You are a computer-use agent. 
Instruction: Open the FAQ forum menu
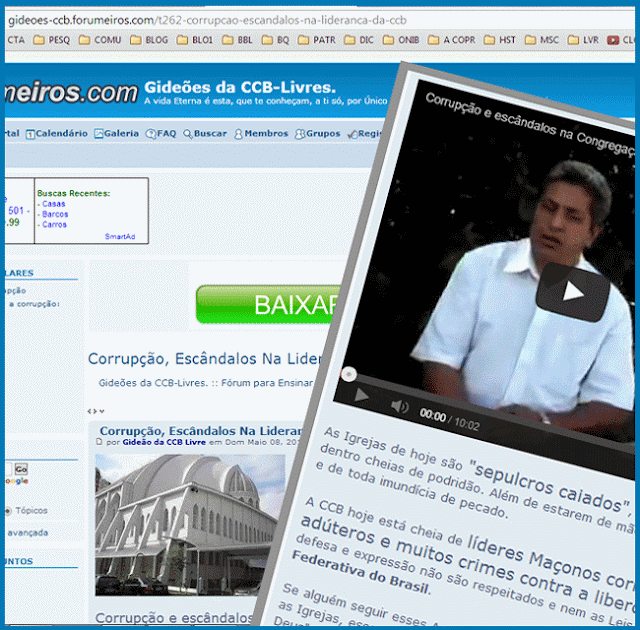pyautogui.click(x=160, y=133)
